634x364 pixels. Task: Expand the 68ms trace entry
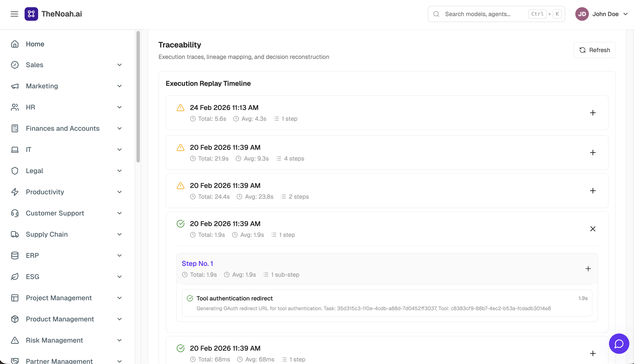593,353
